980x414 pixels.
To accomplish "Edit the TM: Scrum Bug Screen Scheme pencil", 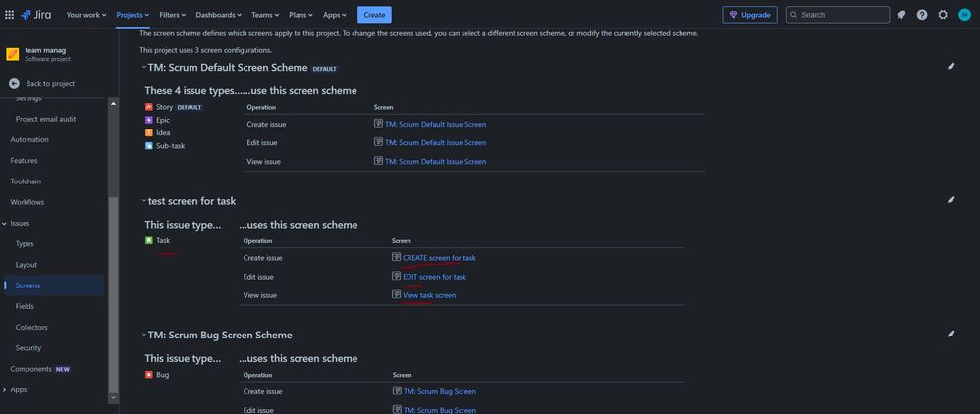I will [x=952, y=334].
